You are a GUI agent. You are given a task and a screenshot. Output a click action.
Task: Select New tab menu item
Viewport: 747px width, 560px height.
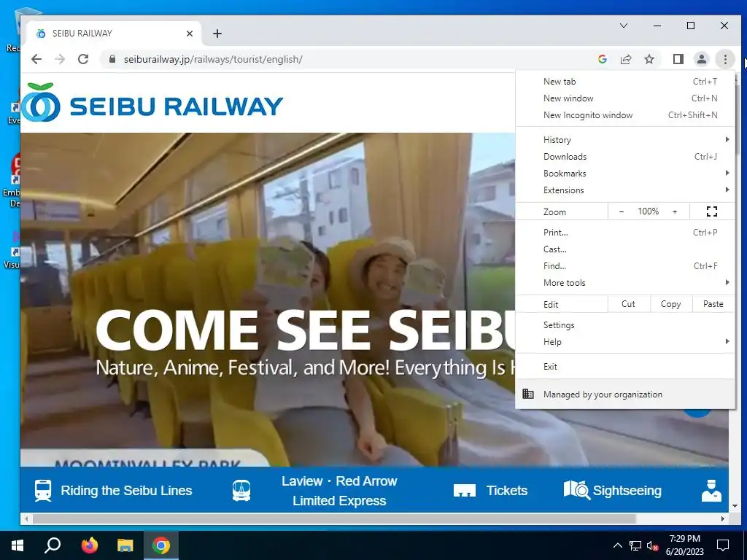tap(625, 82)
